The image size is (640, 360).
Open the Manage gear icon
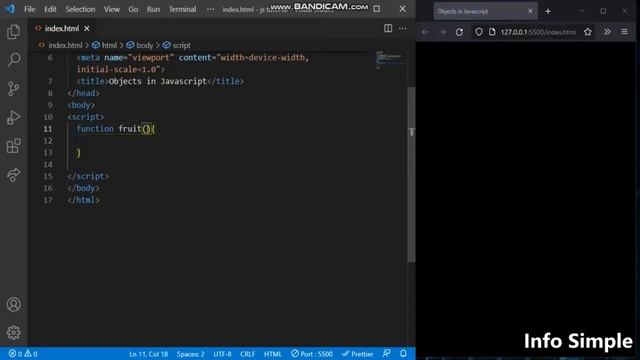tap(13, 333)
